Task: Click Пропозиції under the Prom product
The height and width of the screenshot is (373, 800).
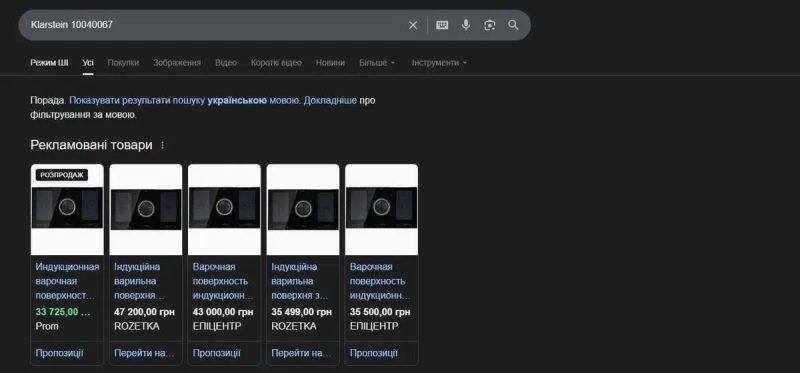Action: click(x=59, y=353)
